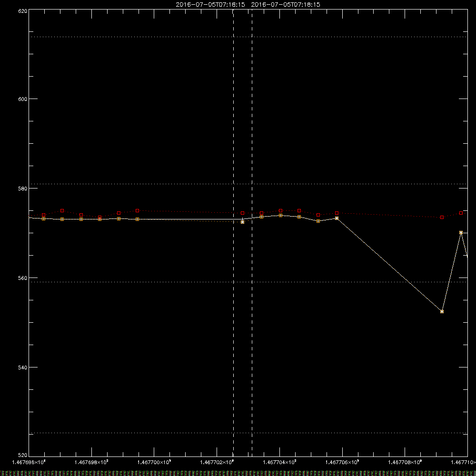Viewport: 476px width, 476px height.
Task: Select x-axis label 1.467708×10⁹
Action: point(405,462)
